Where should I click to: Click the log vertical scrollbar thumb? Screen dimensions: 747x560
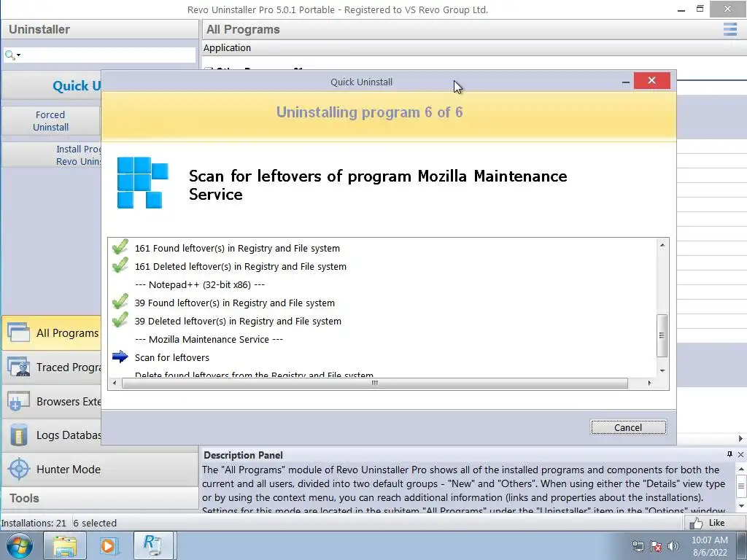(x=662, y=335)
